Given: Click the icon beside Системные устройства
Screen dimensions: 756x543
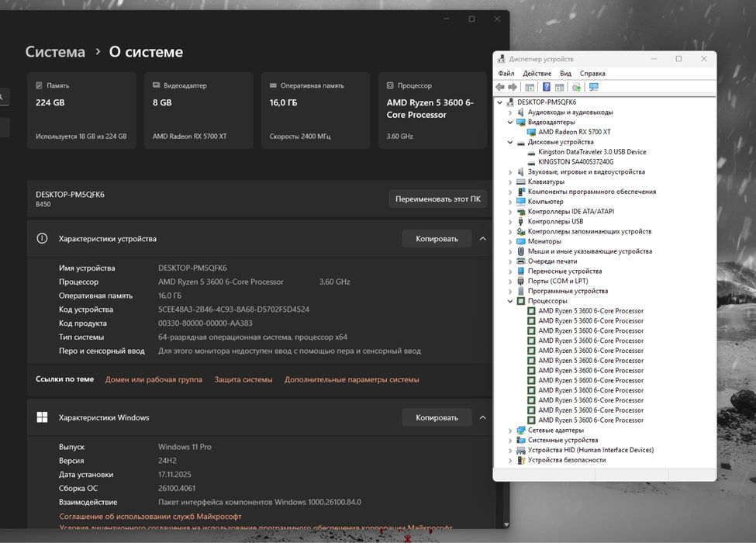Looking at the screenshot, I should point(521,441).
